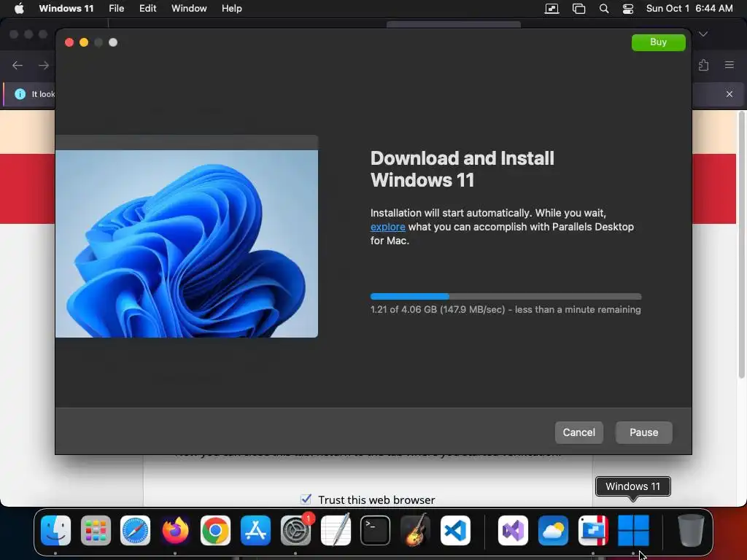747x560 pixels.
Task: Launch Firefox from the dock
Action: tap(175, 531)
